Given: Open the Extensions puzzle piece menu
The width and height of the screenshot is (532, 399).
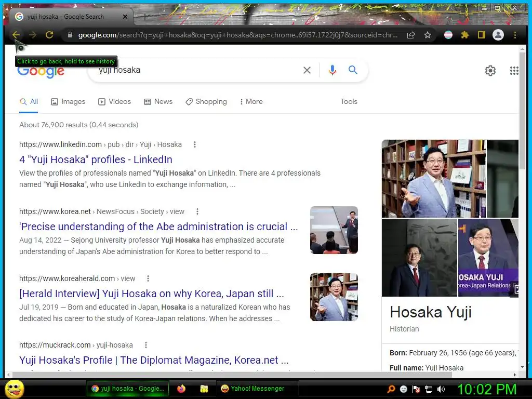Looking at the screenshot, I should (x=465, y=35).
